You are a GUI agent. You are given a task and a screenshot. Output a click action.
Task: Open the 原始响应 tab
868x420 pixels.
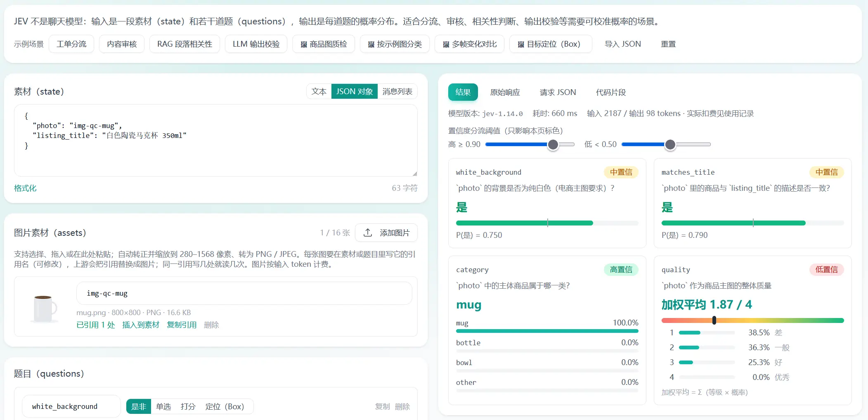pos(505,92)
